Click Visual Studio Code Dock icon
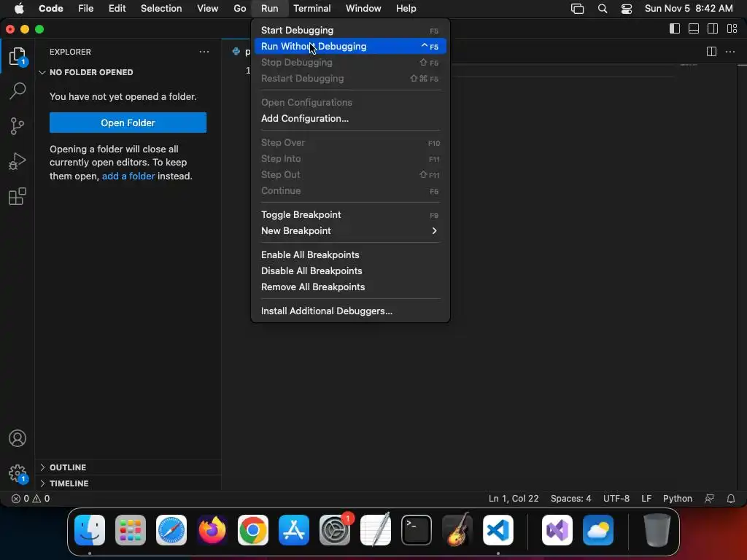Image resolution: width=747 pixels, height=560 pixels. pyautogui.click(x=498, y=530)
